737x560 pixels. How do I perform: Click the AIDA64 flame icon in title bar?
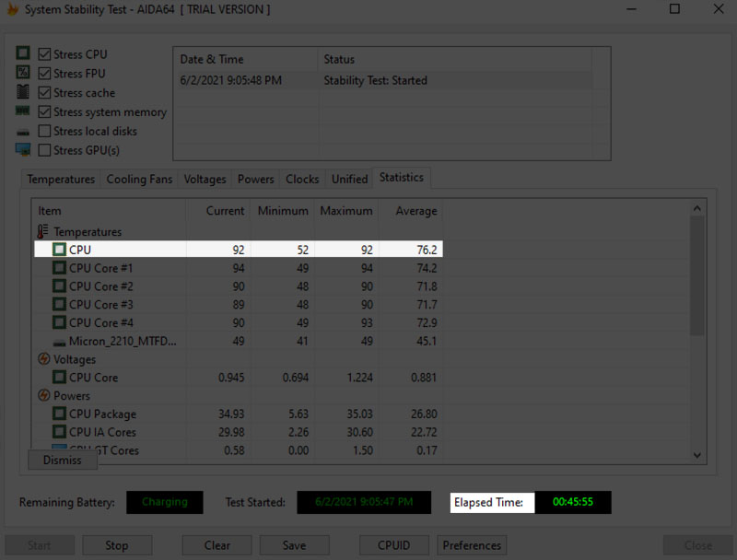coord(13,9)
